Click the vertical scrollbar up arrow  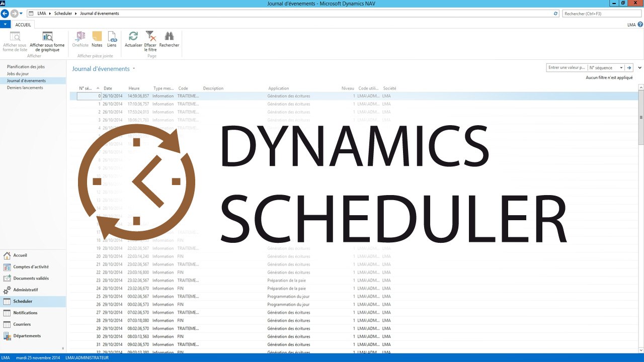[641, 87]
